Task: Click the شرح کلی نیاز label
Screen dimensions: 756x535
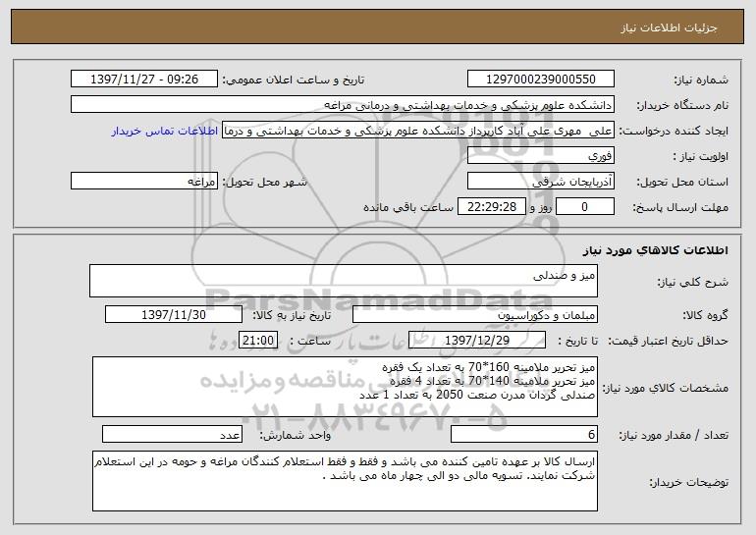Action: [x=693, y=283]
